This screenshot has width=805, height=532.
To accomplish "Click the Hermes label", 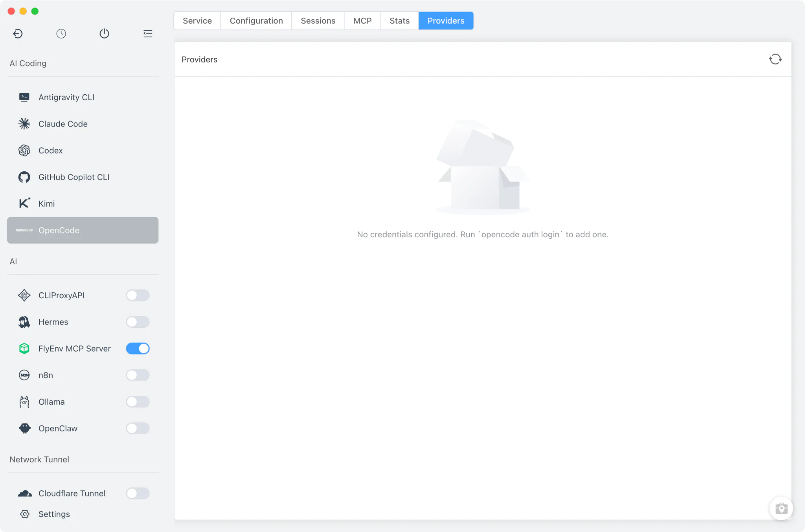I will 53,322.
